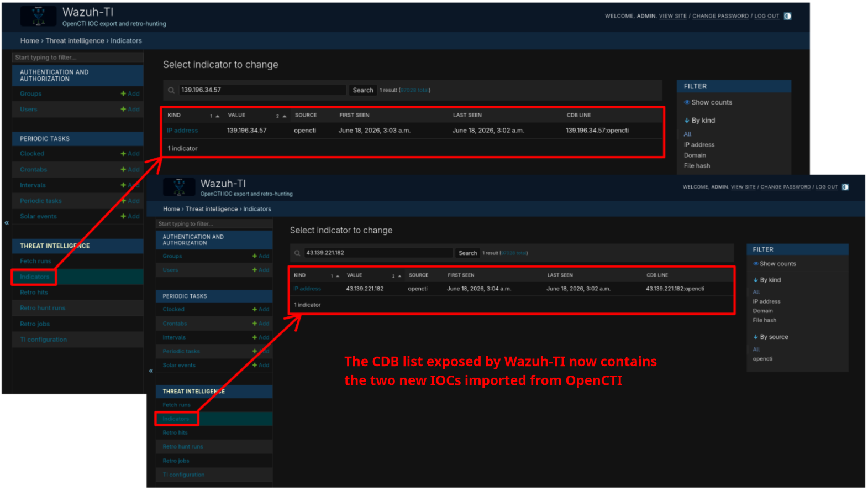Open IP address link for 139.196.34.57 row
Screen dimensions: 868x490
(182, 131)
